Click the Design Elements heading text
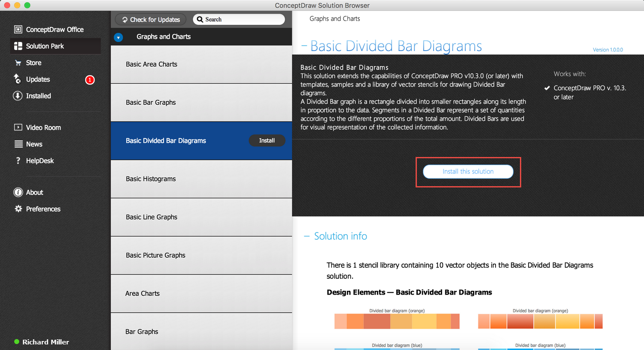The height and width of the screenshot is (350, 644). click(410, 293)
